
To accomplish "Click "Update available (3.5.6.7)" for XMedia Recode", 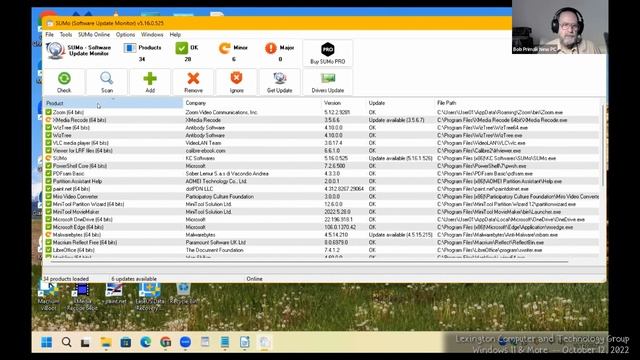I will (396, 120).
